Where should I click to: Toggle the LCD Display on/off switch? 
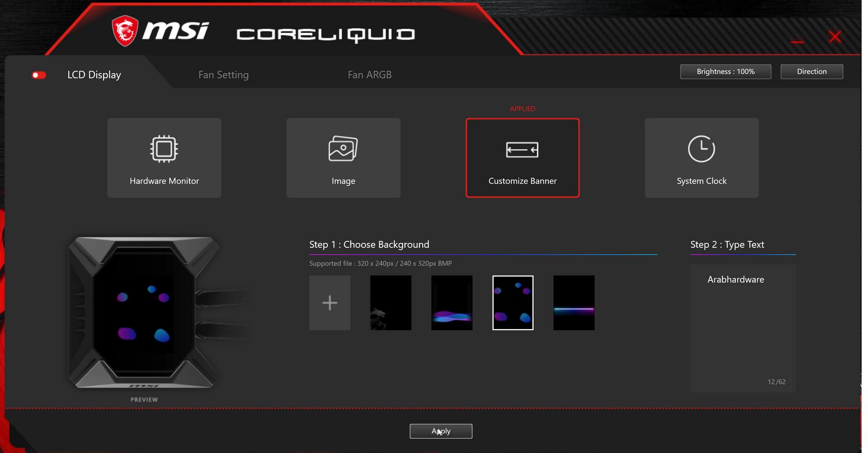[x=39, y=75]
